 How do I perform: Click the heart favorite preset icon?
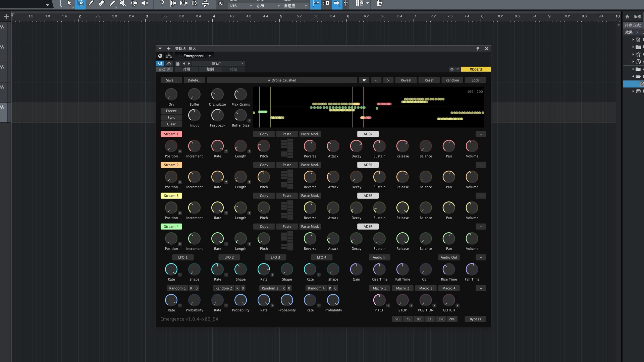[364, 80]
